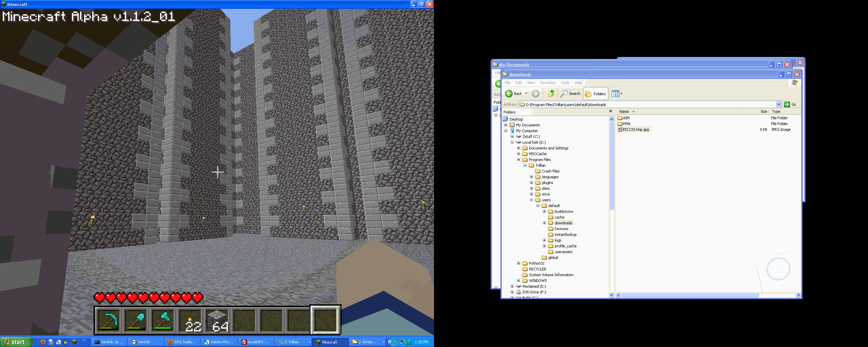Click folder tree scrollbar down arrow
The image size is (868, 347).
coord(611,295)
